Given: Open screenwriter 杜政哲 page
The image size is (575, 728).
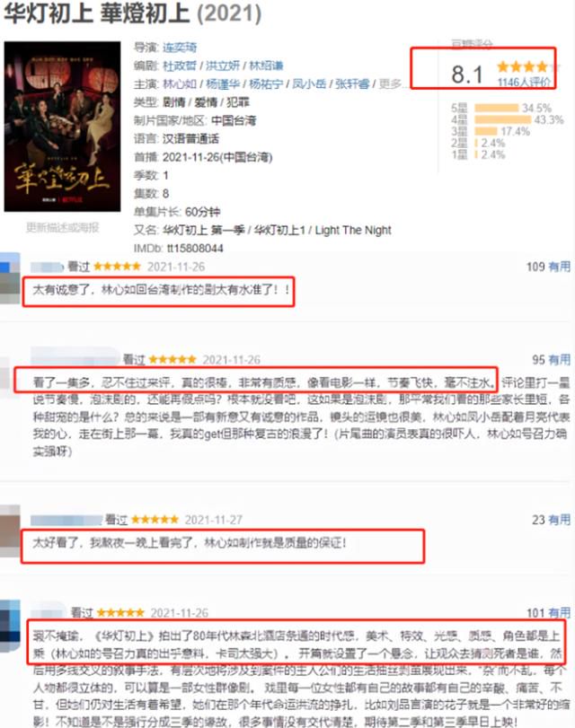Looking at the screenshot, I should [x=180, y=66].
